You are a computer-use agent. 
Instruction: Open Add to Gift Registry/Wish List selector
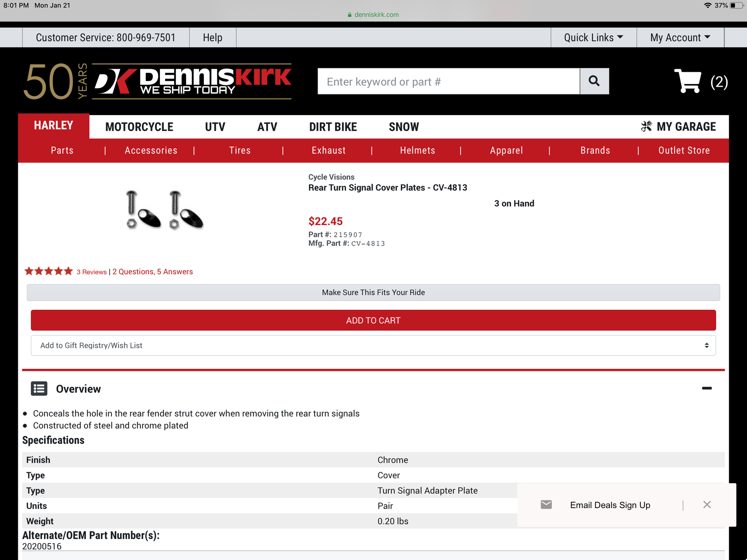click(x=373, y=345)
